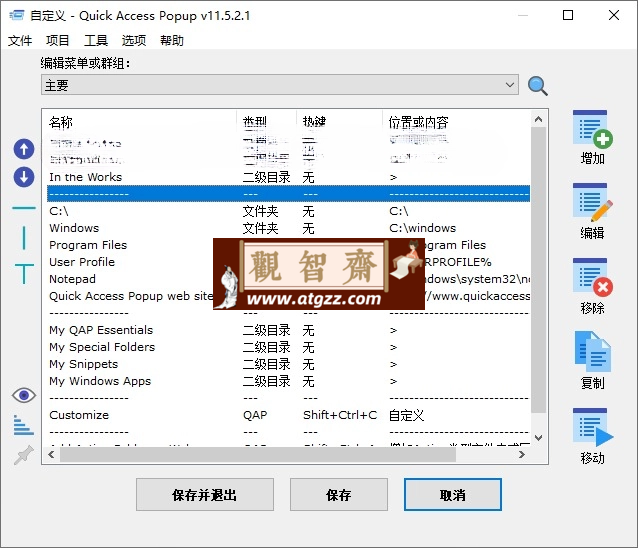Toggle the eye visibility icon

pos(24,395)
